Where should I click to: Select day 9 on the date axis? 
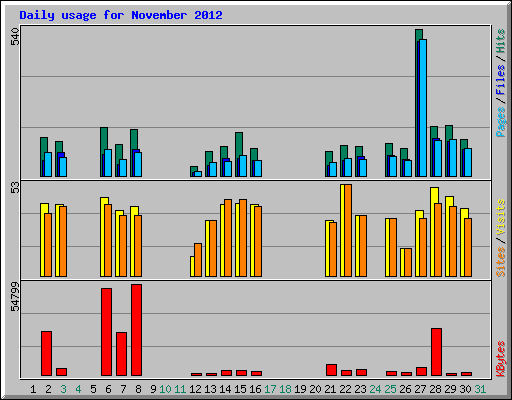153,389
